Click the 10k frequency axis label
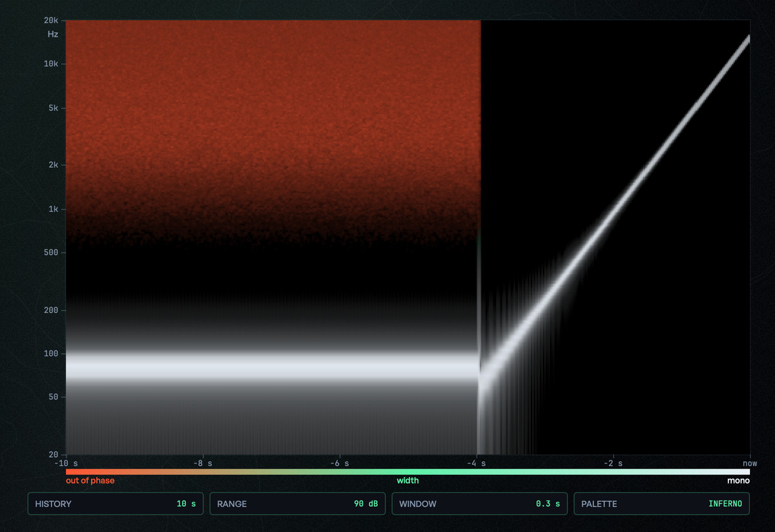The height and width of the screenshot is (532, 775). [52, 64]
